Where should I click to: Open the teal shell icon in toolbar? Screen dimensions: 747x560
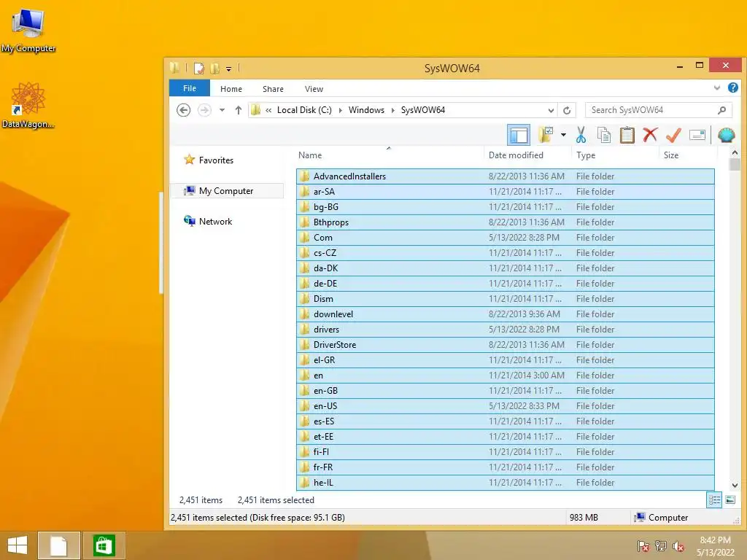(726, 135)
